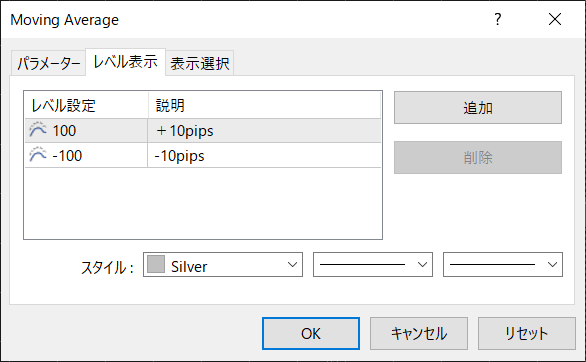
Task: Switch to the パラメーター tab
Action: (49, 63)
